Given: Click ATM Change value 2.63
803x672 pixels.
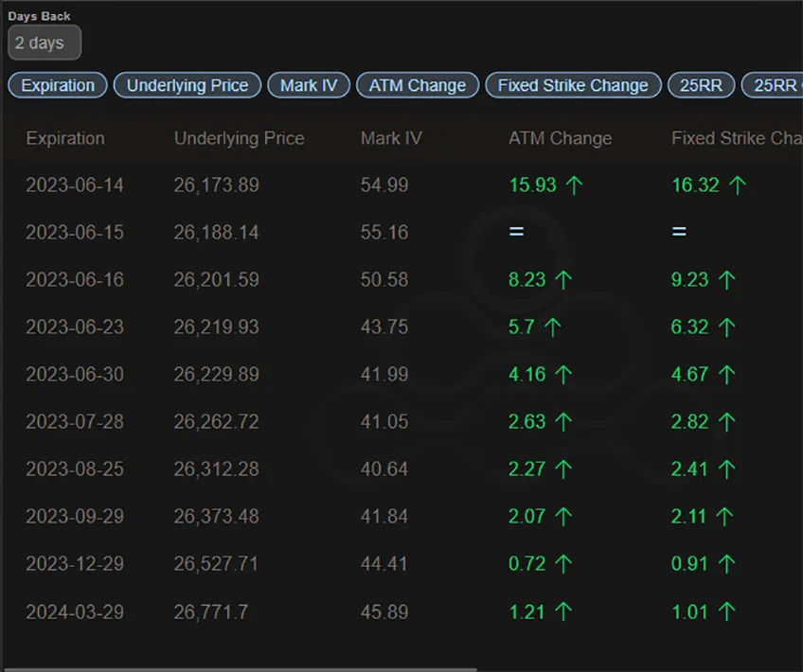Looking at the screenshot, I should 526,422.
